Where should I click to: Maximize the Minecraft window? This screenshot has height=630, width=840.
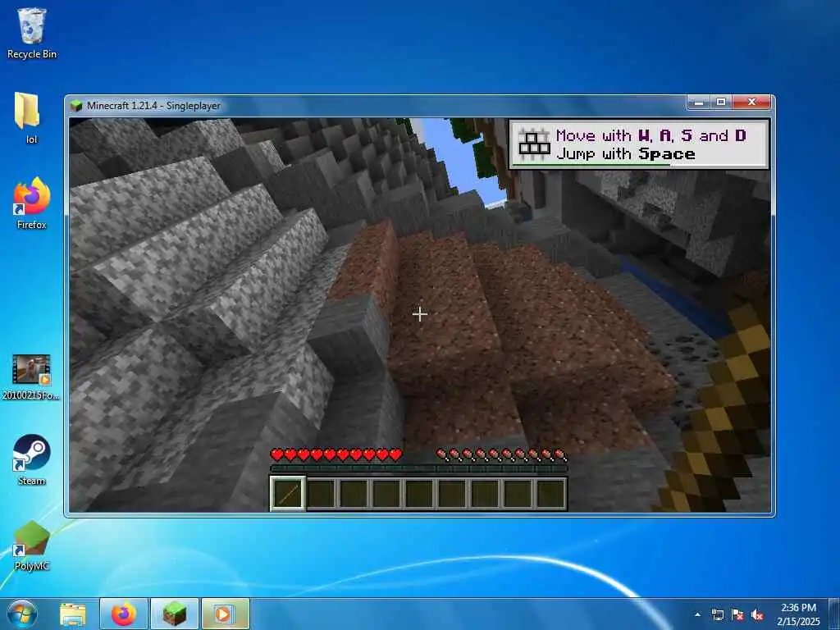(721, 102)
